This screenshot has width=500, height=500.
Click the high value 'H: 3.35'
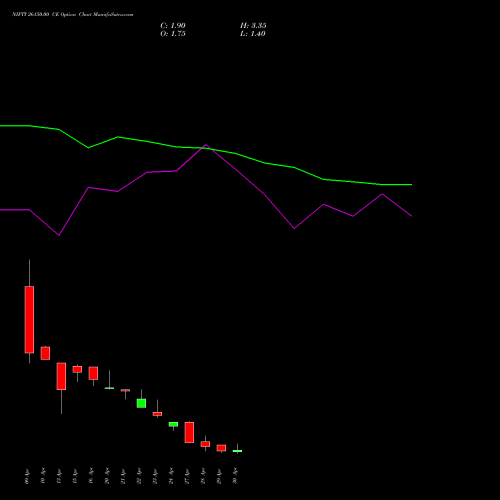(253, 26)
